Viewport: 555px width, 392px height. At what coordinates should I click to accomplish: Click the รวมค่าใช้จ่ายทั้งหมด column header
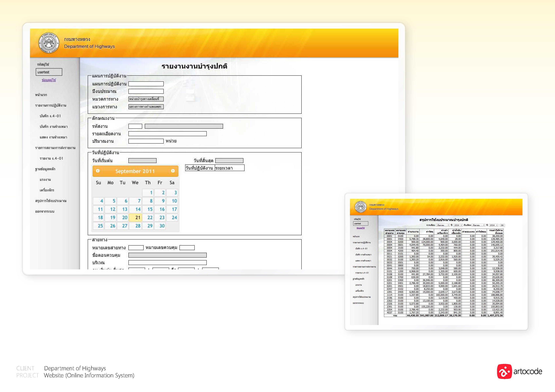[x=495, y=232]
